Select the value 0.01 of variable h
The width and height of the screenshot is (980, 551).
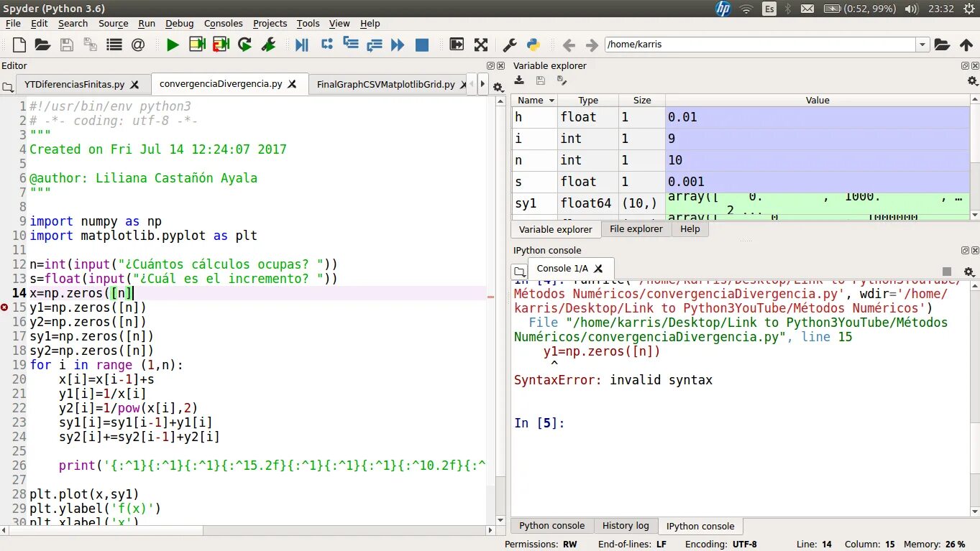pyautogui.click(x=817, y=117)
